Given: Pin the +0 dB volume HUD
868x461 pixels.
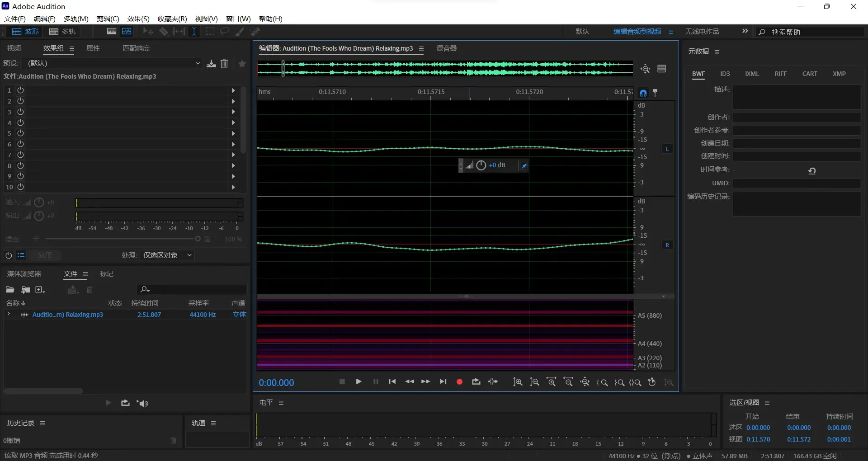Looking at the screenshot, I should tap(524, 166).
